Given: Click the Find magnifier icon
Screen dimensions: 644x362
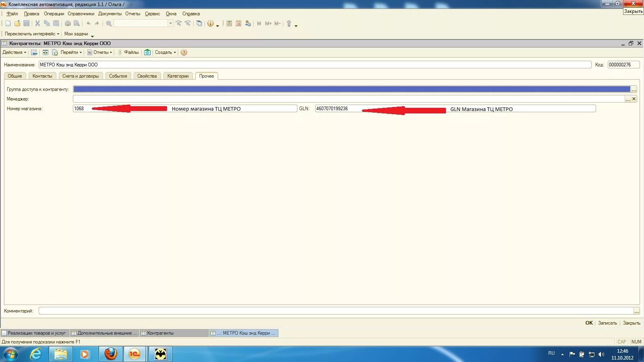Looking at the screenshot, I should (x=109, y=23).
